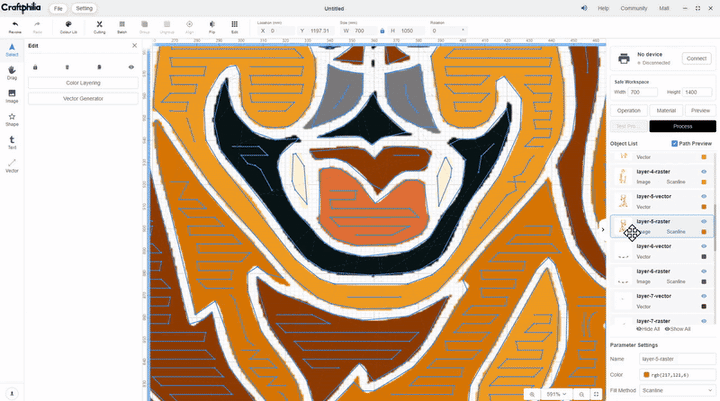
Task: Toggle the Path Preview checkbox
Action: tap(675, 143)
